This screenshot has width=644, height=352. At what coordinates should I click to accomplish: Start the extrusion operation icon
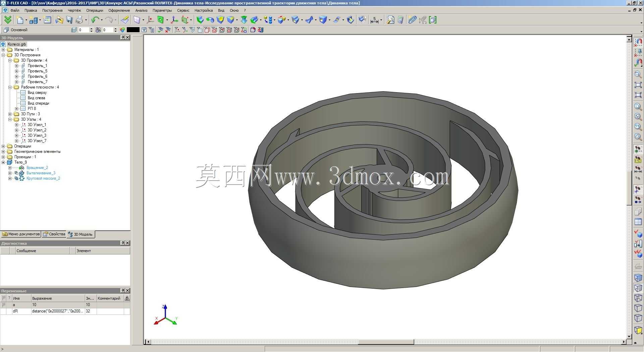point(200,20)
